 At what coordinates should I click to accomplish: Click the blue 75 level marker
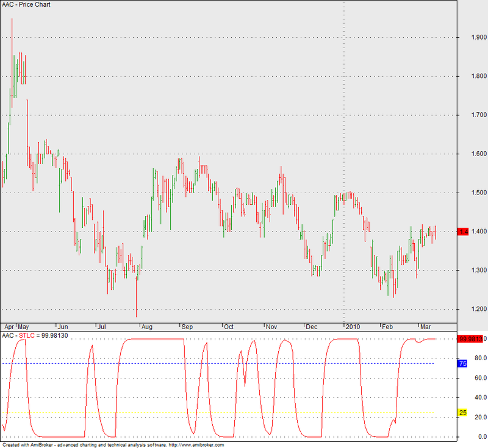click(x=462, y=363)
